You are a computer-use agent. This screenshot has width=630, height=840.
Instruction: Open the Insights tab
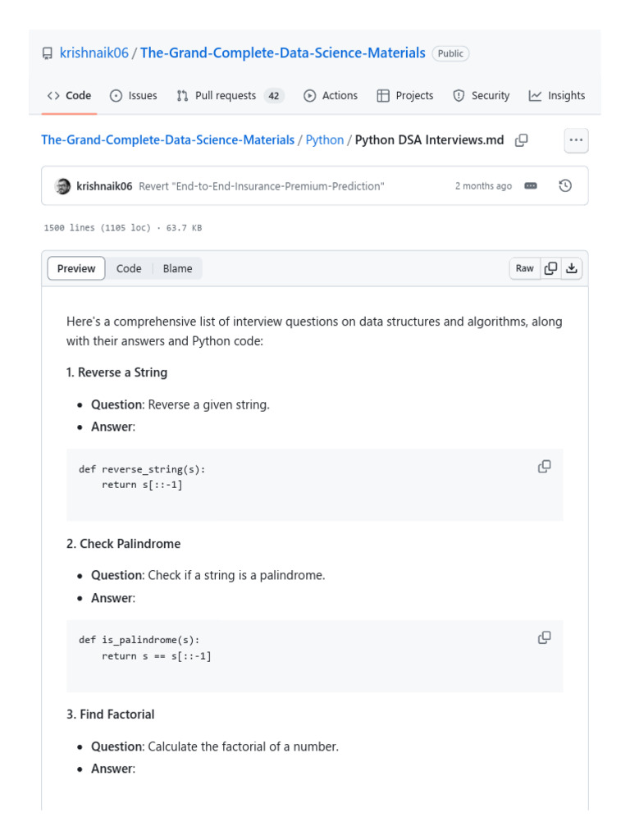pyautogui.click(x=557, y=96)
